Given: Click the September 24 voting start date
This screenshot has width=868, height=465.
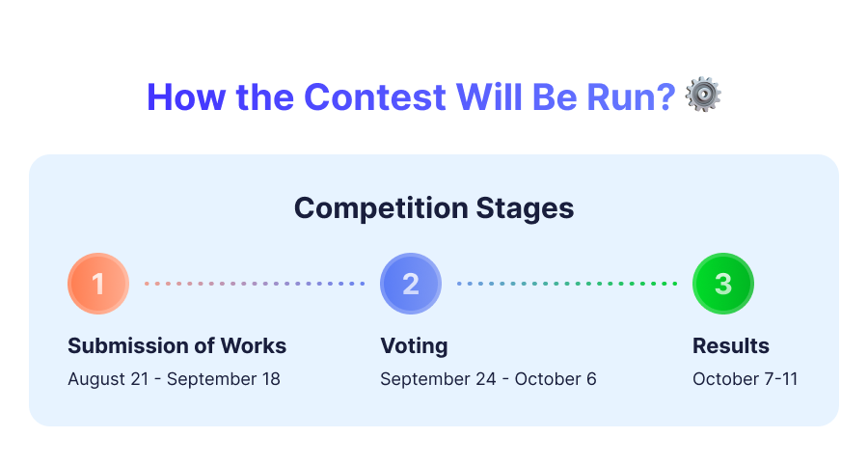Looking at the screenshot, I should coord(438,379).
